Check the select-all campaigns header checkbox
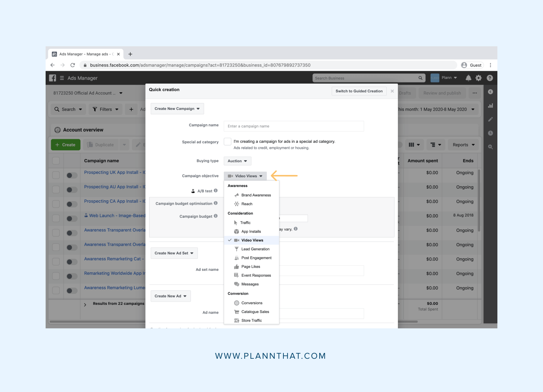Viewport: 543px width, 392px height. [56, 161]
